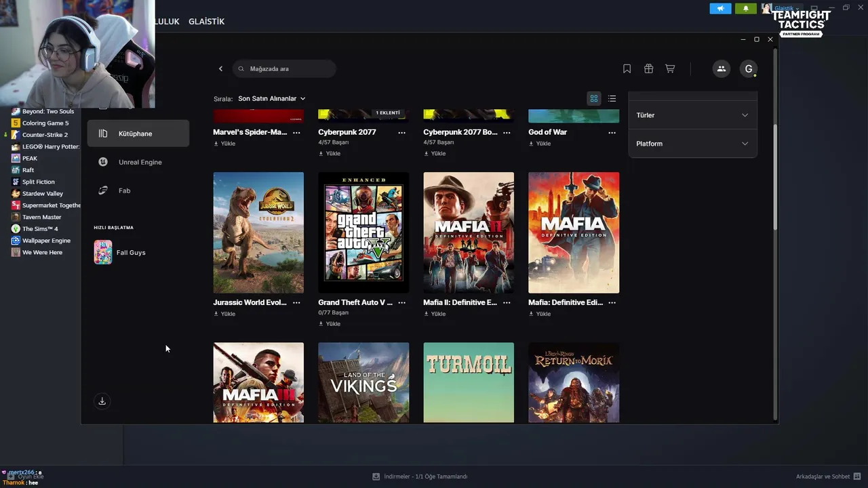
Task: Open the three-dot menu for God of War
Action: [x=612, y=133]
